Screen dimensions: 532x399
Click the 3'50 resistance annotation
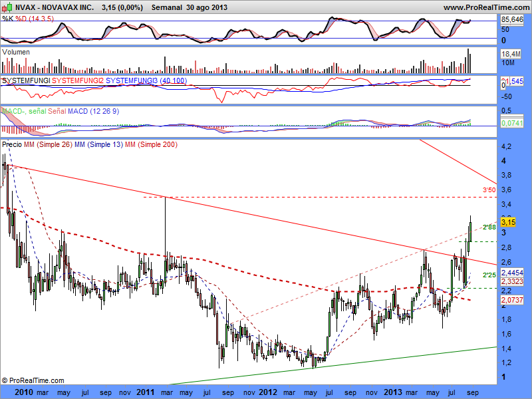pyautogui.click(x=489, y=190)
